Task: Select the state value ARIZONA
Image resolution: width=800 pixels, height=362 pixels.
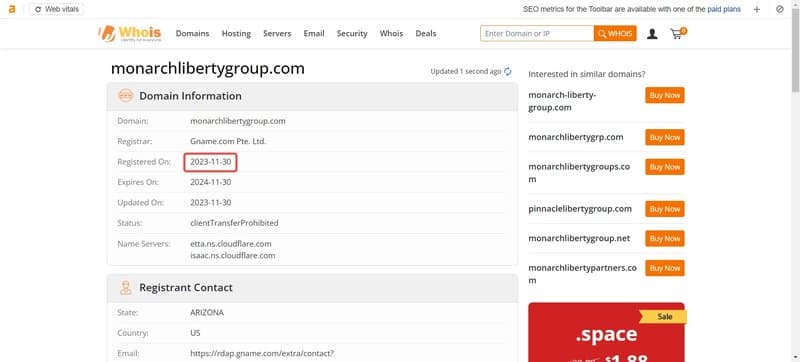Action: point(207,313)
